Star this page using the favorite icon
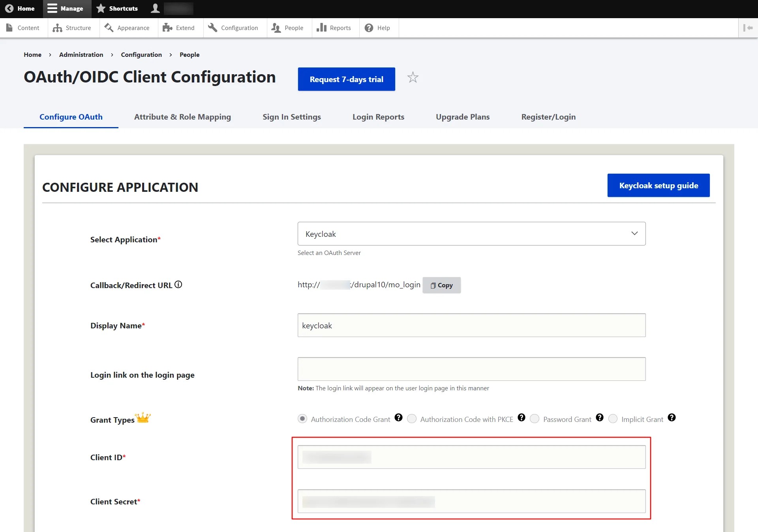Image resolution: width=758 pixels, height=532 pixels. 413,77
